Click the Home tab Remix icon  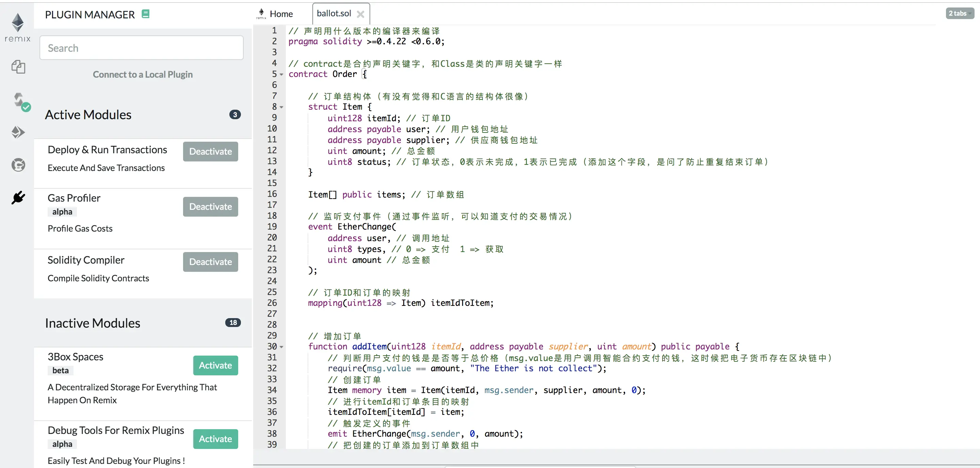click(261, 13)
